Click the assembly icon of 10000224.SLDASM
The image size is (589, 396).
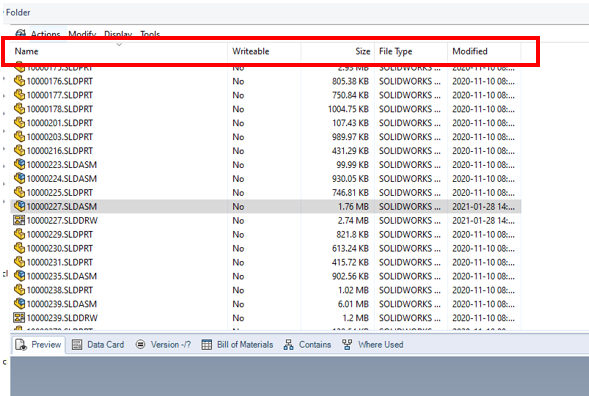click(19, 178)
